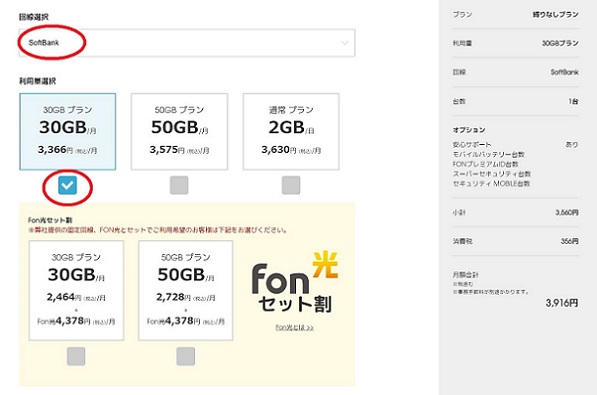Open the Fon光とは link
The width and height of the screenshot is (597, 395).
click(295, 328)
